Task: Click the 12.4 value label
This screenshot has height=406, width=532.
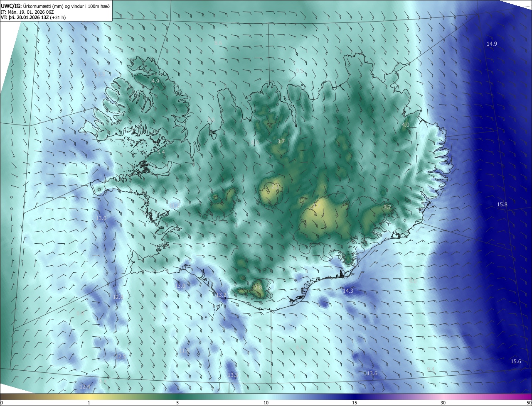Action: click(x=85, y=387)
